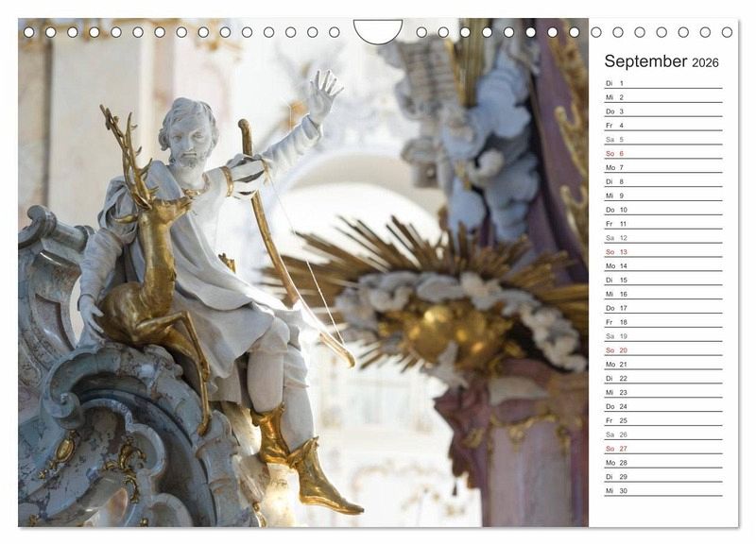Select the 'Mi 16' date row
756x545 pixels.
pos(663,294)
